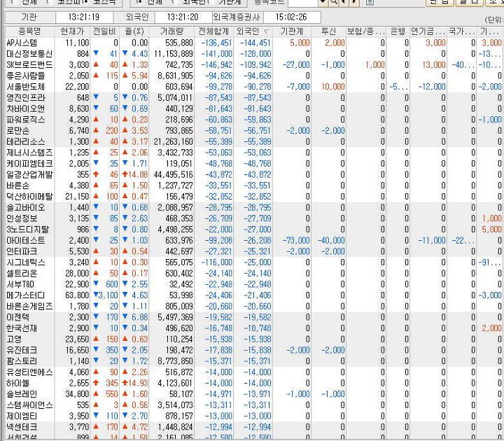Viewport: 504px width, 441px height.
Task: Select the 메가스터디 row name
Action: point(26,295)
